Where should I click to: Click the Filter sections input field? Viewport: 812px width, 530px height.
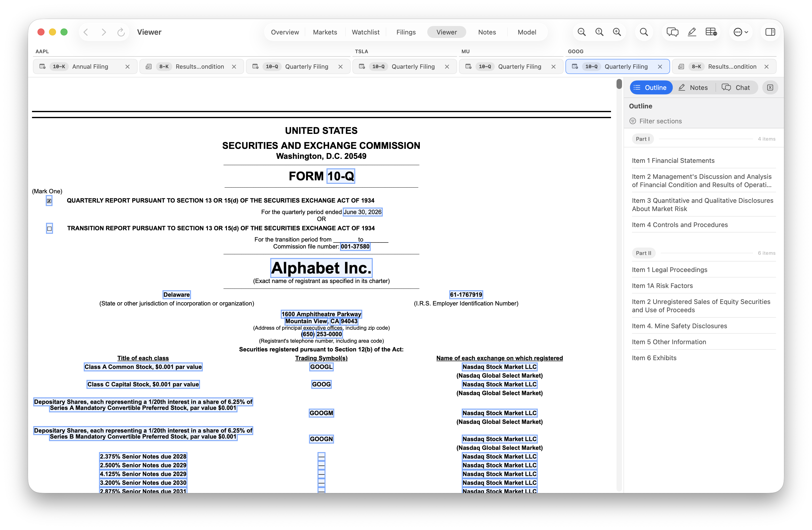[x=703, y=121]
